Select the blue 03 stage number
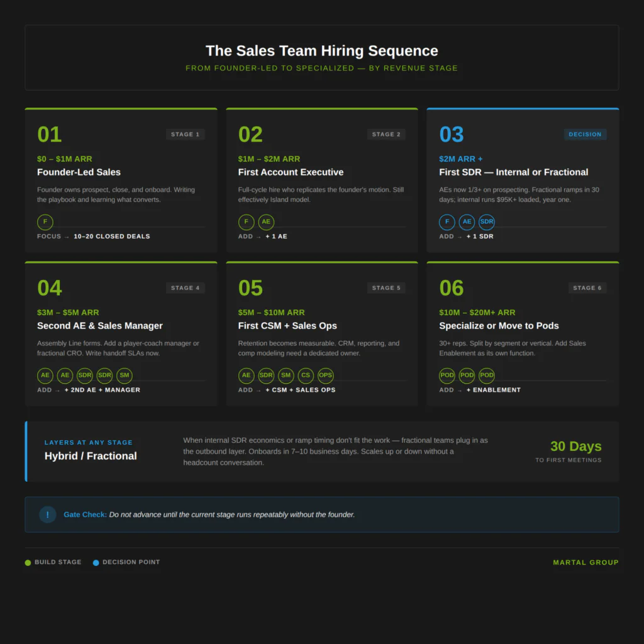The image size is (644, 644). (452, 135)
